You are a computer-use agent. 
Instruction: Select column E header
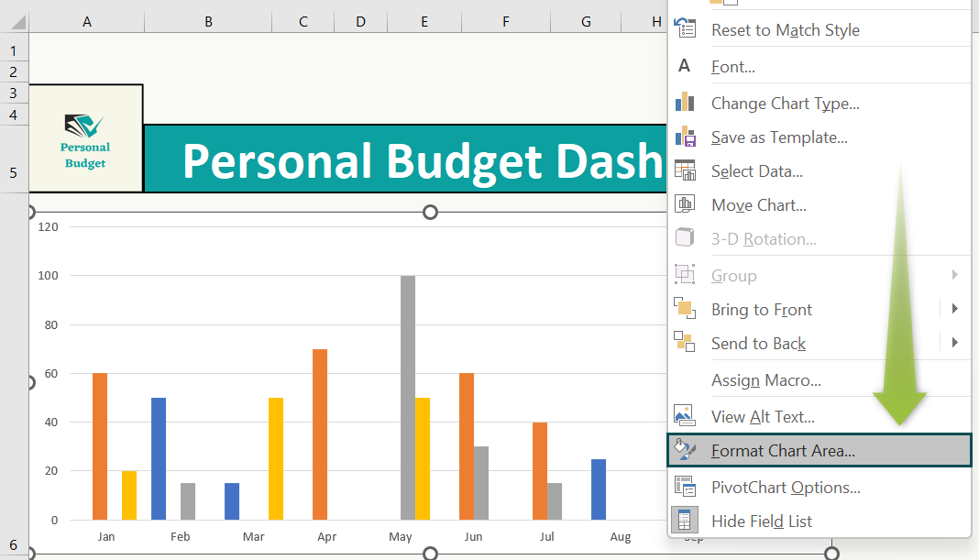pyautogui.click(x=424, y=22)
